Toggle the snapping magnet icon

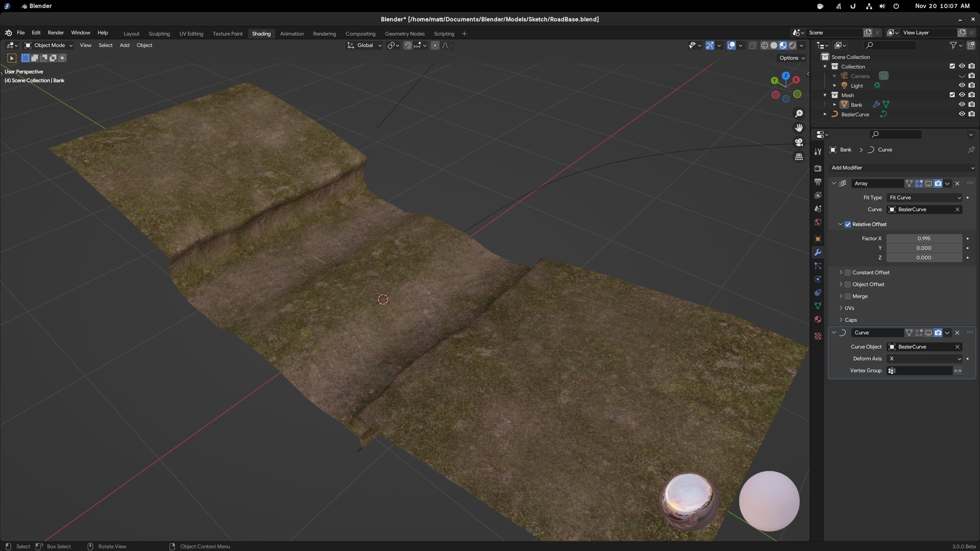point(408,45)
